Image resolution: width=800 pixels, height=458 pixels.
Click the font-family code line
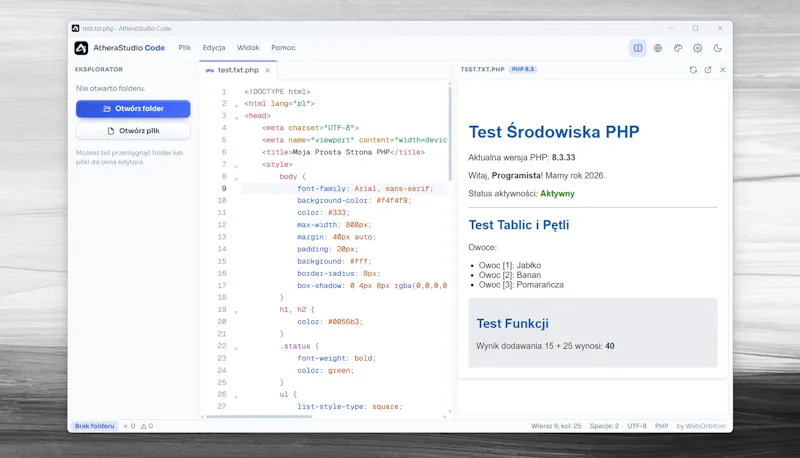tap(365, 189)
